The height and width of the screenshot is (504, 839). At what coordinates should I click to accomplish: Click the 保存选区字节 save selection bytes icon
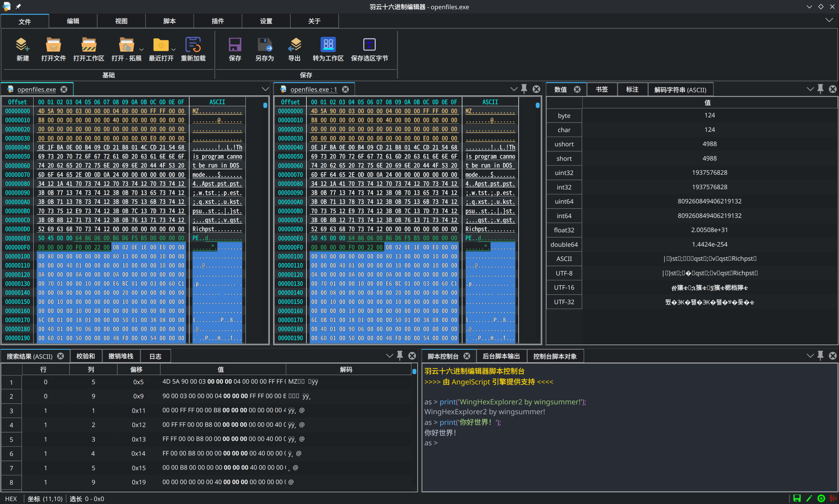(369, 45)
